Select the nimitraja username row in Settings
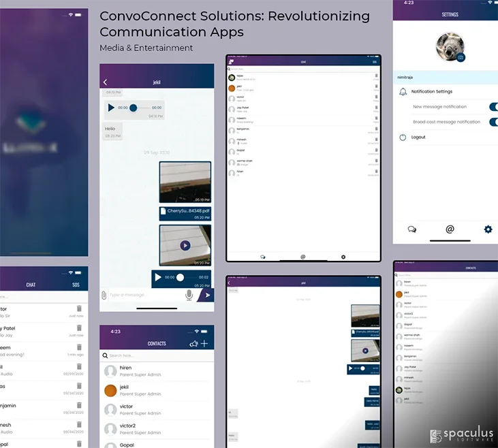 [x=446, y=77]
